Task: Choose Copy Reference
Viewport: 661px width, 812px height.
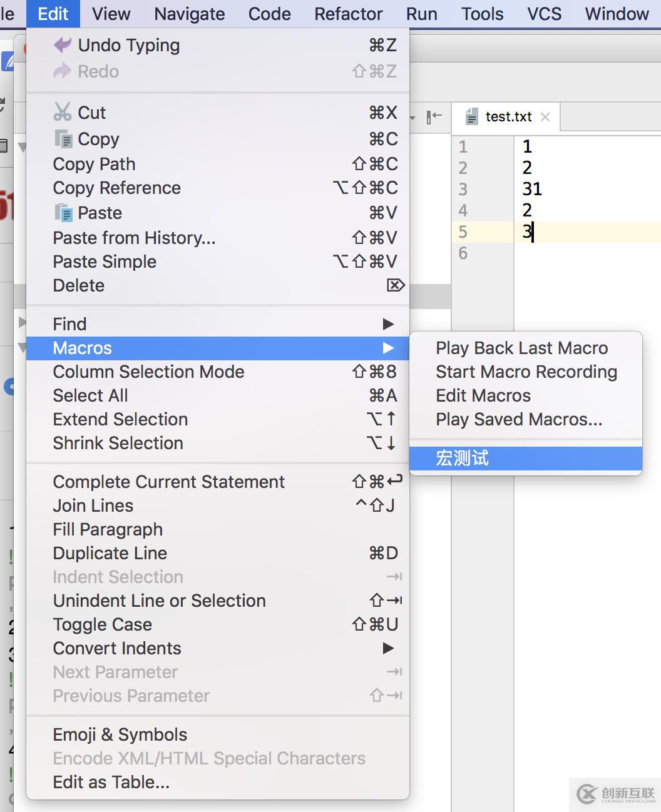Action: click(x=218, y=188)
